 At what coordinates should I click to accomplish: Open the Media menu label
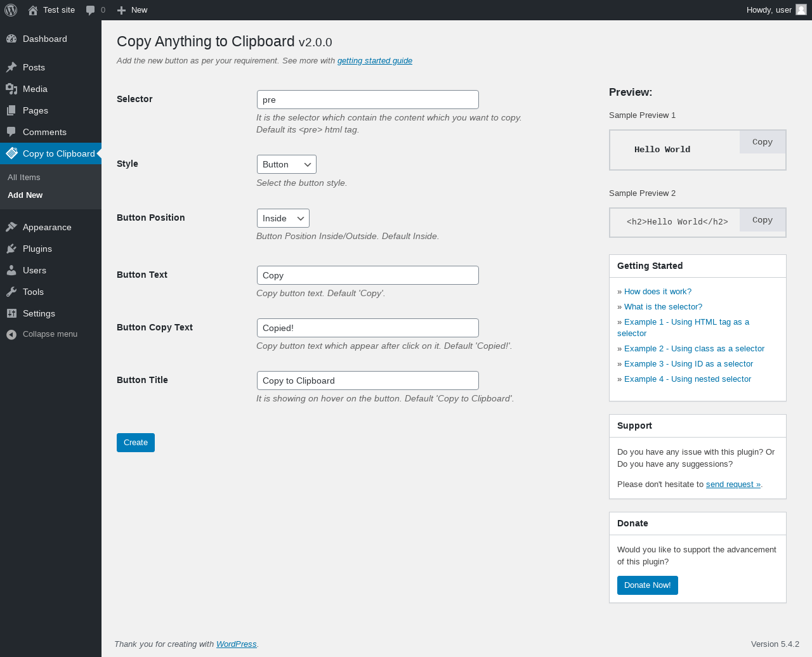tap(35, 89)
